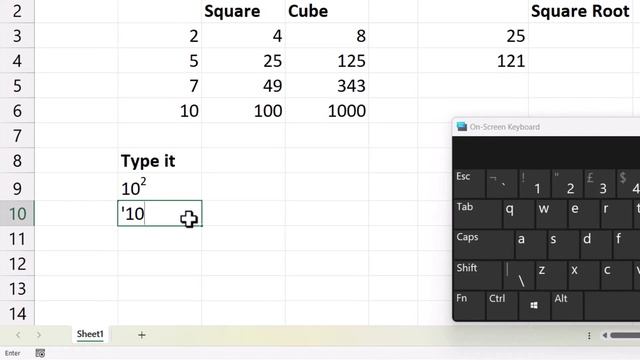Tap the a key on keyboard

pyautogui.click(x=531, y=244)
